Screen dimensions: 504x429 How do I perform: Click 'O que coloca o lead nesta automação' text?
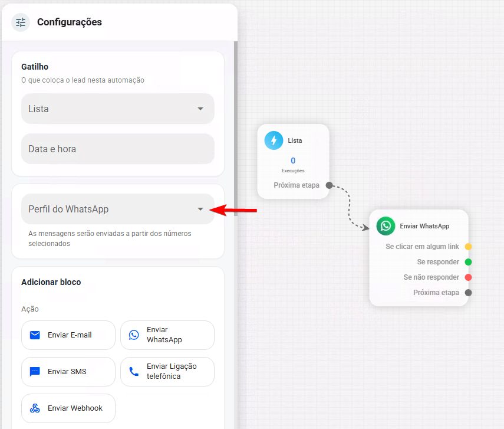(x=83, y=80)
